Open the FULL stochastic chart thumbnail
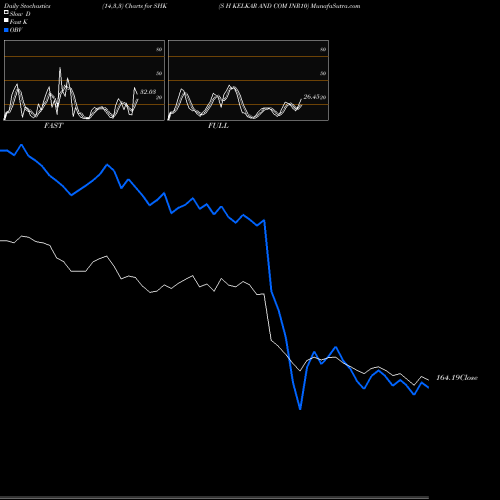 [x=248, y=80]
